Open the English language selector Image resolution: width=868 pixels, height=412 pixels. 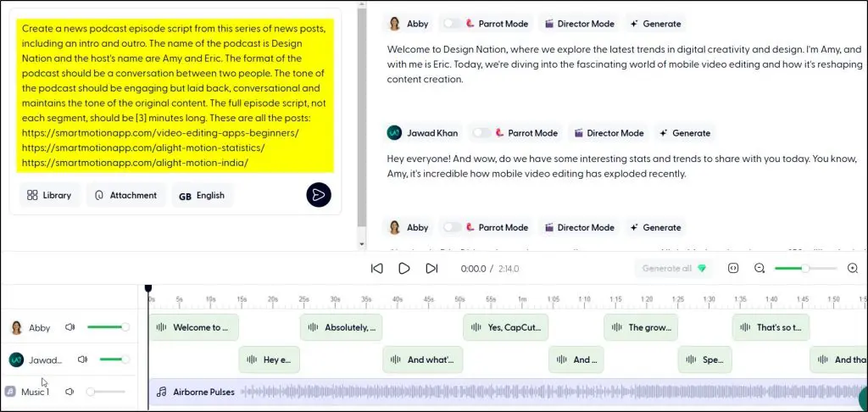[202, 195]
